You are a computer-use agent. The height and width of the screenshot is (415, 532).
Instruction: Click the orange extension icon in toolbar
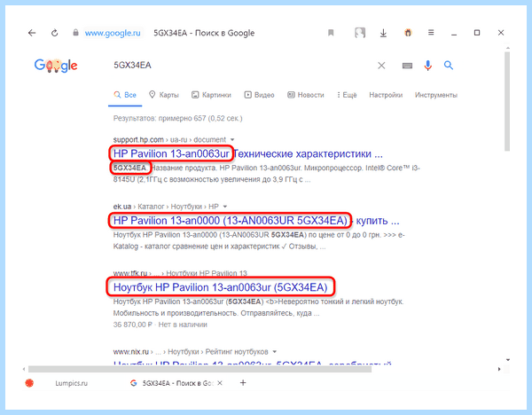click(x=408, y=33)
